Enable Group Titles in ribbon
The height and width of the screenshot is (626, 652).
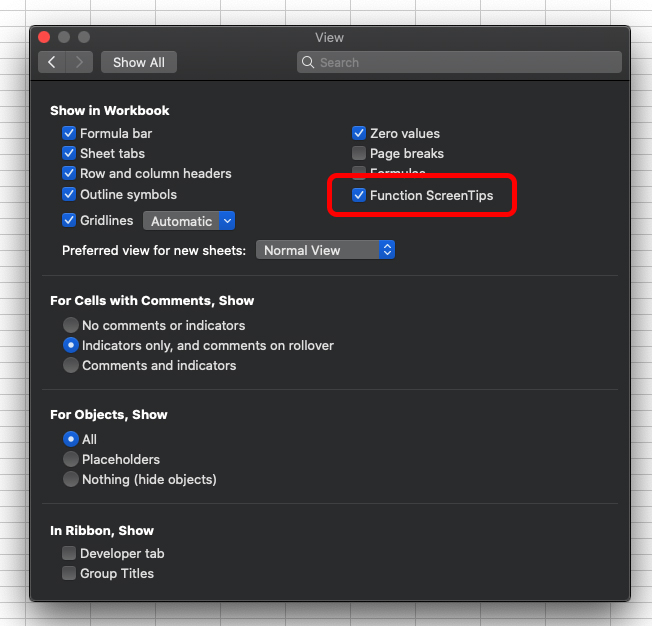[x=69, y=573]
